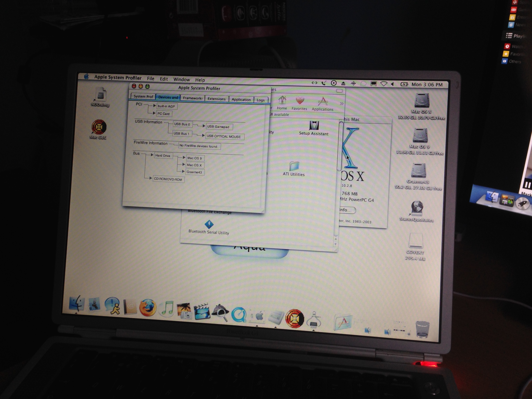Open Finder from the laptop Dock
The image size is (532, 399).
(x=76, y=303)
